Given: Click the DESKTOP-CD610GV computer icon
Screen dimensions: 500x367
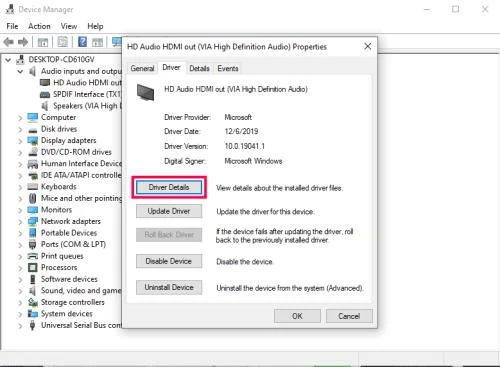Looking at the screenshot, I should pyautogui.click(x=20, y=60).
